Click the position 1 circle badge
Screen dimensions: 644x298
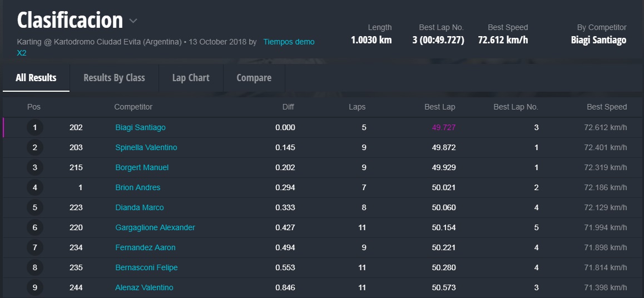point(34,127)
